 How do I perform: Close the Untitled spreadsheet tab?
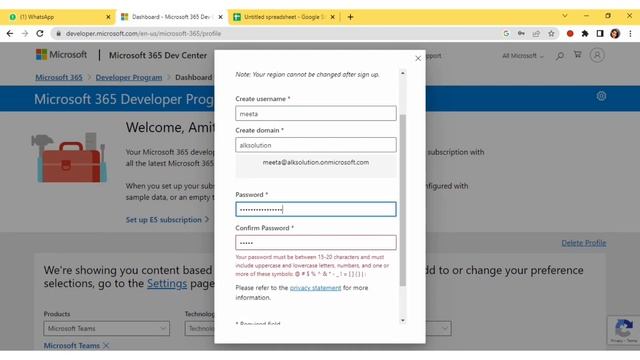pyautogui.click(x=332, y=17)
